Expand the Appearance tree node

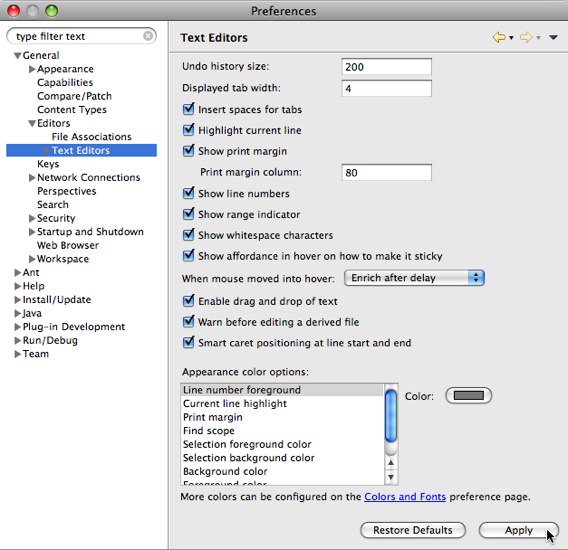pyautogui.click(x=32, y=69)
